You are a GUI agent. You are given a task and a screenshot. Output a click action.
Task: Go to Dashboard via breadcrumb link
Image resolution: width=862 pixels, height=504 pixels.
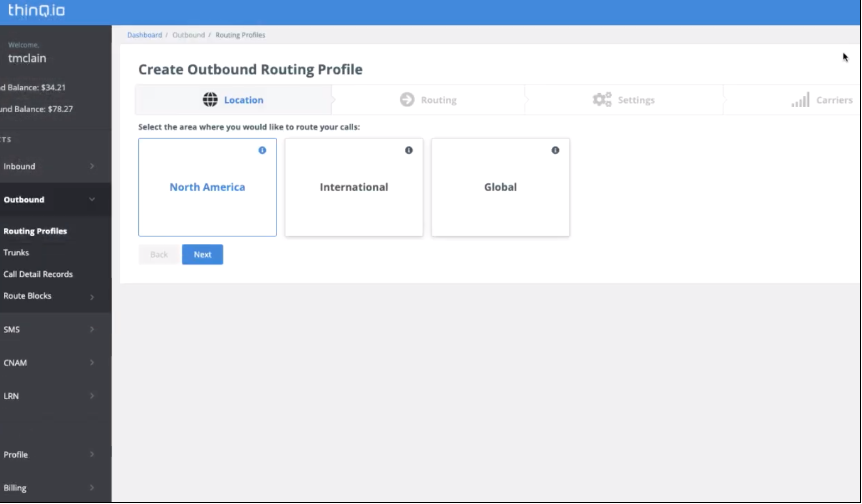coord(144,35)
